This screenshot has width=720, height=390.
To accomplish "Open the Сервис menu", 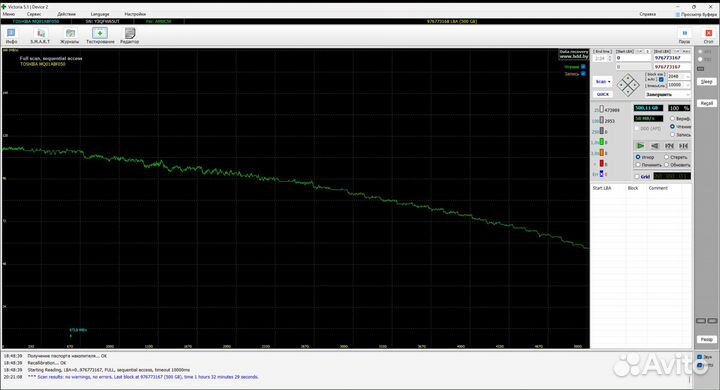I will [x=34, y=14].
